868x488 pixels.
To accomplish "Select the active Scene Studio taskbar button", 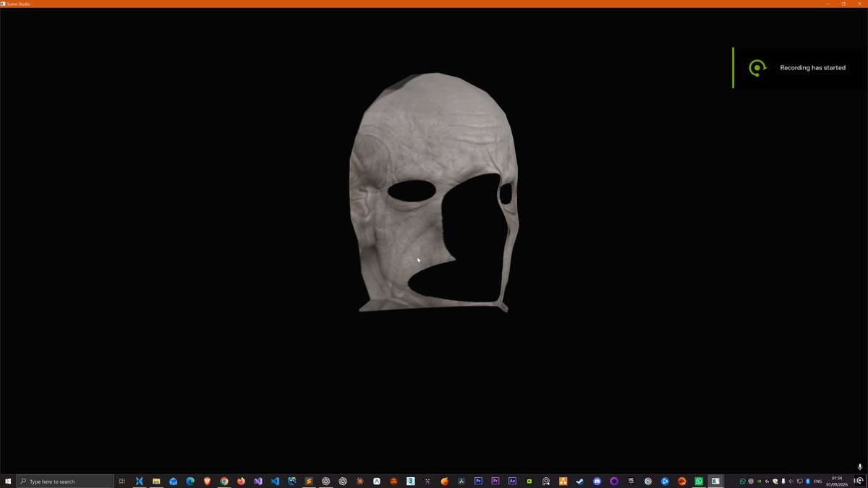I will click(715, 481).
